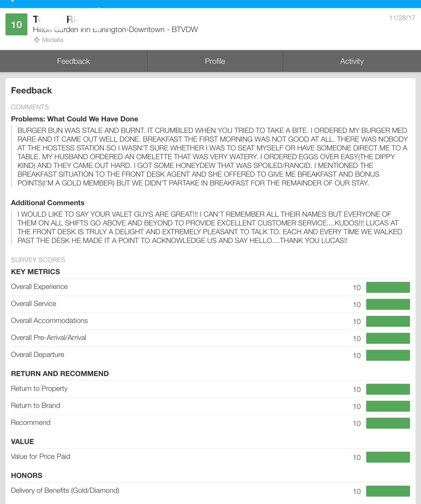Open the Profile tab
The image size is (421, 504).
pos(215,61)
